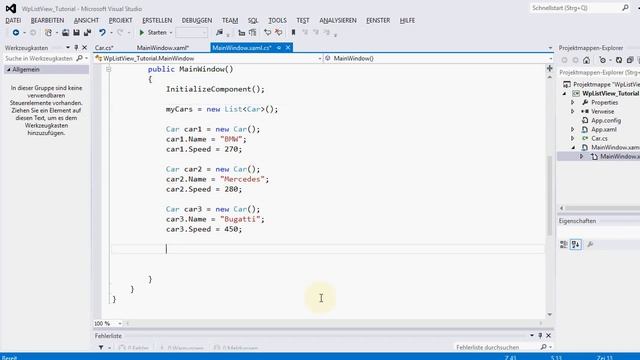Click the navigate backward arrow icon
The width and height of the screenshot is (640, 360).
click(x=16, y=32)
